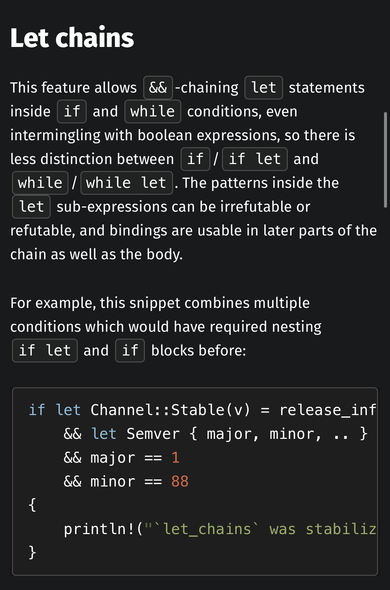Viewport: 390px width, 590px height.
Task: Click the "let" code before "sub-expressions"
Action: tap(31, 207)
